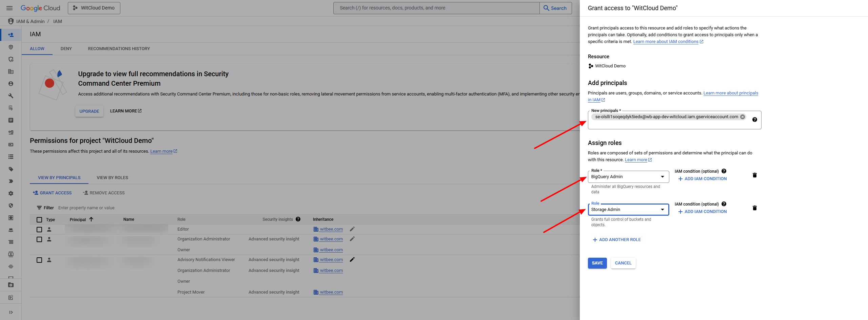
Task: Open the Release Notes sidebar icon
Action: pos(11,298)
